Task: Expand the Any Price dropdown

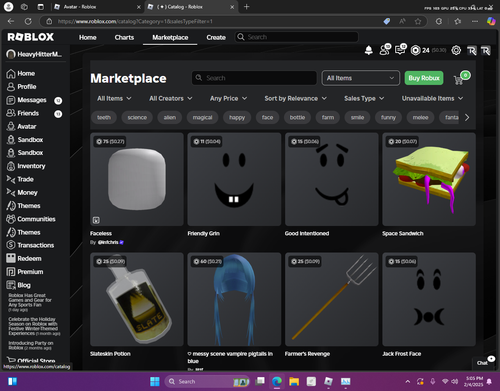Action: (228, 98)
